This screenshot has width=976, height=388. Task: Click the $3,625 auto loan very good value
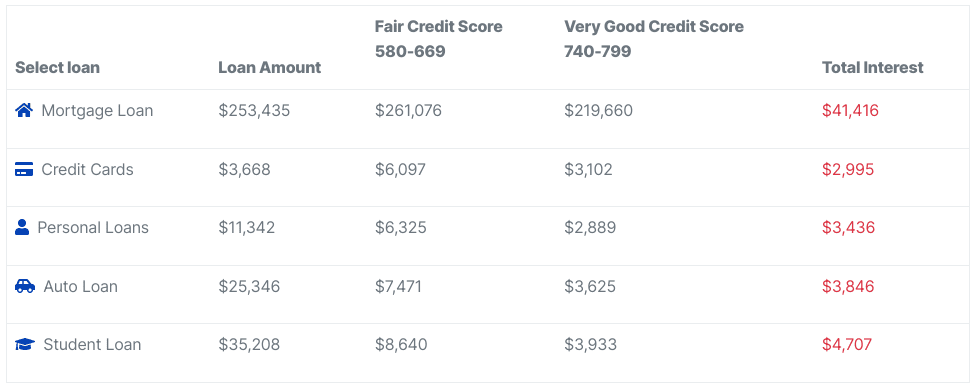click(x=590, y=286)
